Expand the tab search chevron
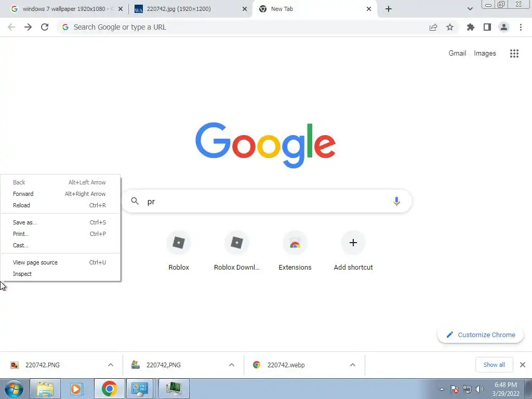 coord(470,9)
